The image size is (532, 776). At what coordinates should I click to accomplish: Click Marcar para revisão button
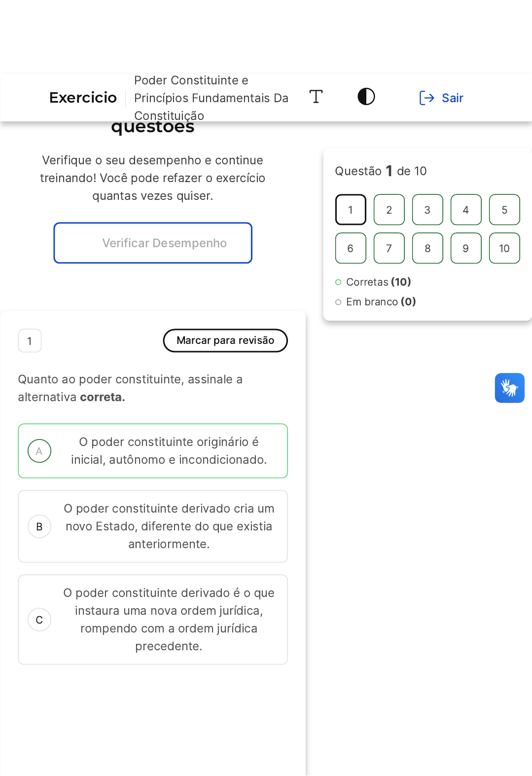[x=225, y=340]
